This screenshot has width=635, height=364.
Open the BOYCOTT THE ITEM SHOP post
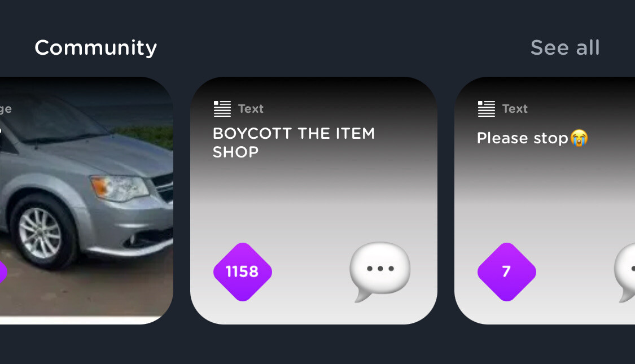pos(294,134)
